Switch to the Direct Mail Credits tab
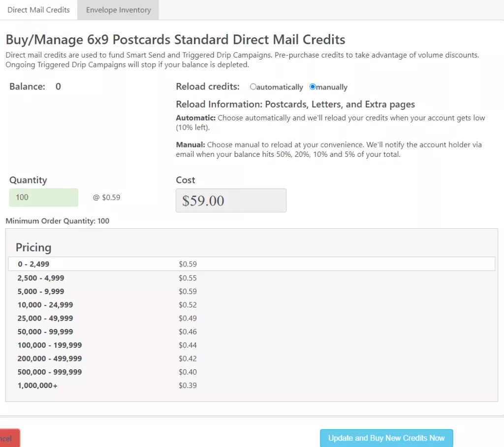 click(x=38, y=10)
